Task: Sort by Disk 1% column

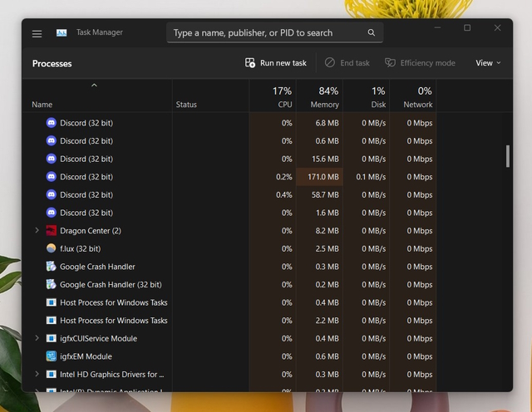Action: click(x=367, y=96)
